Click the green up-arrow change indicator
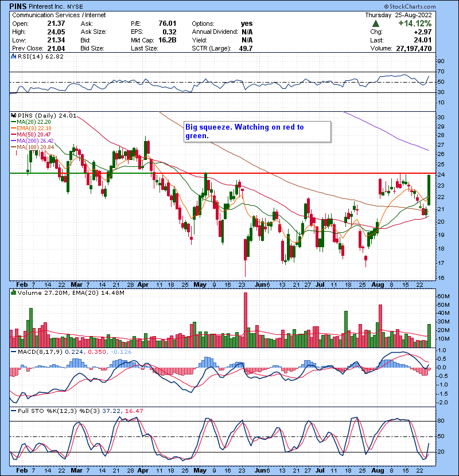 coord(375,24)
